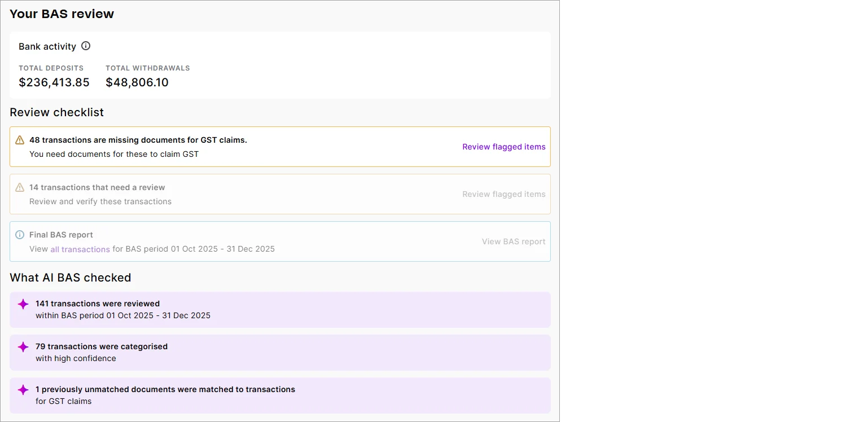
Task: Click sparkle icon beside 141 transactions reviewed
Action: tap(23, 304)
